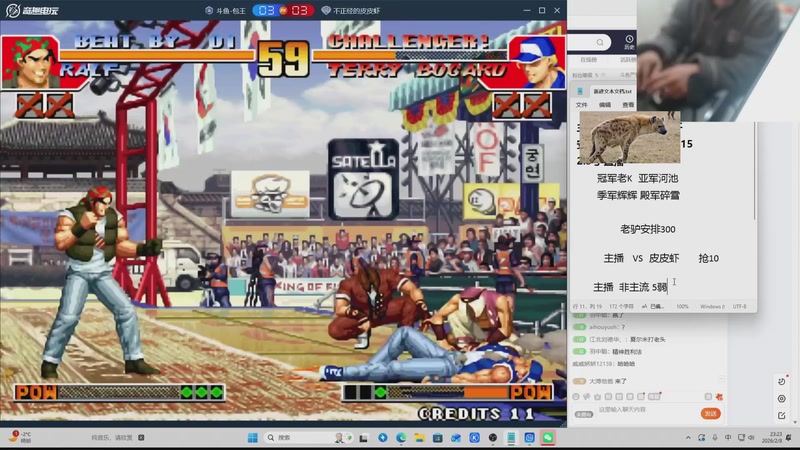This screenshot has width=800, height=450.
Task: Click chat message from aihouyush
Action: (x=599, y=327)
